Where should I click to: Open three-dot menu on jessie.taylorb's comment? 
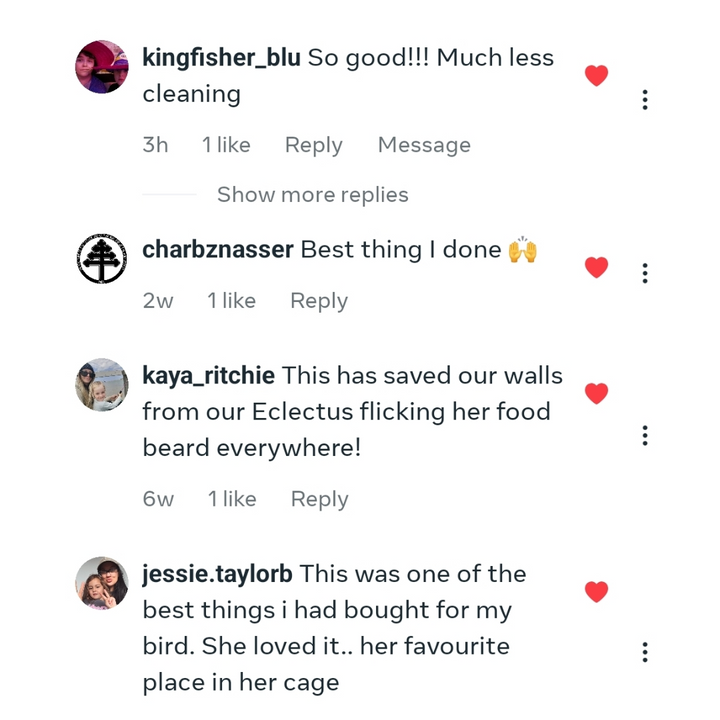point(645,653)
